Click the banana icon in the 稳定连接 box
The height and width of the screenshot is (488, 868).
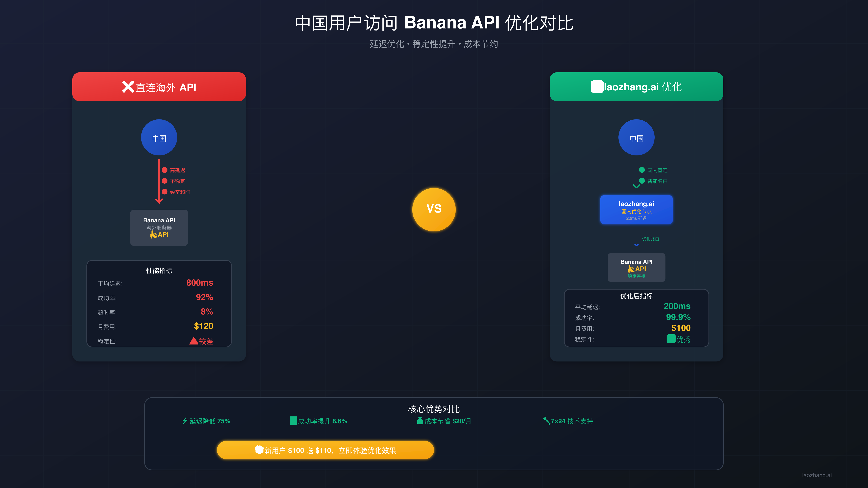(x=631, y=269)
